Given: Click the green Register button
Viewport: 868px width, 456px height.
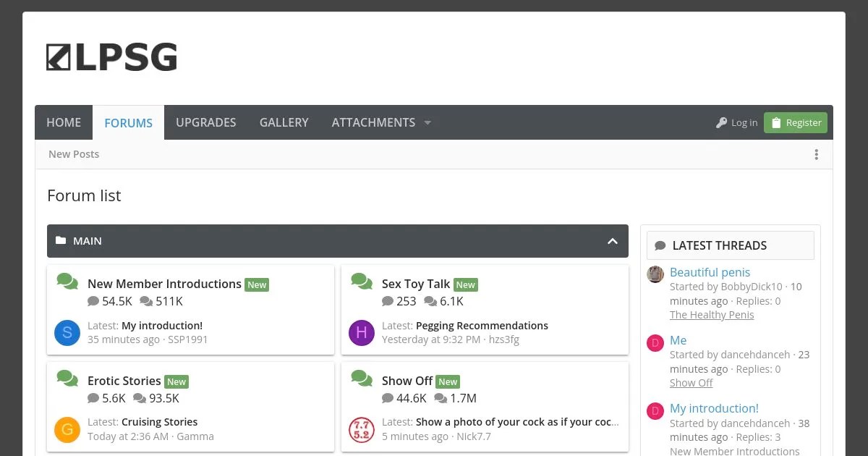Looking at the screenshot, I should (x=795, y=122).
